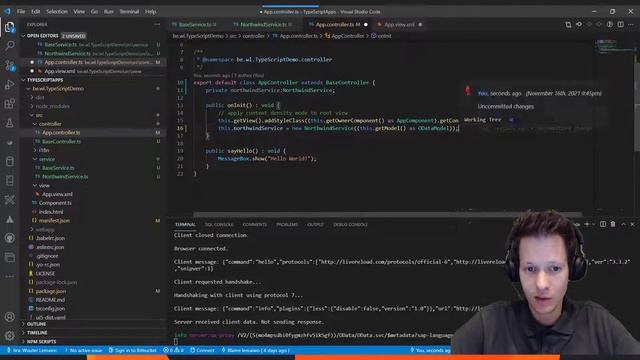Viewport: 640px width, 360px height.
Task: Click No active issue status item
Action: (x=84, y=350)
